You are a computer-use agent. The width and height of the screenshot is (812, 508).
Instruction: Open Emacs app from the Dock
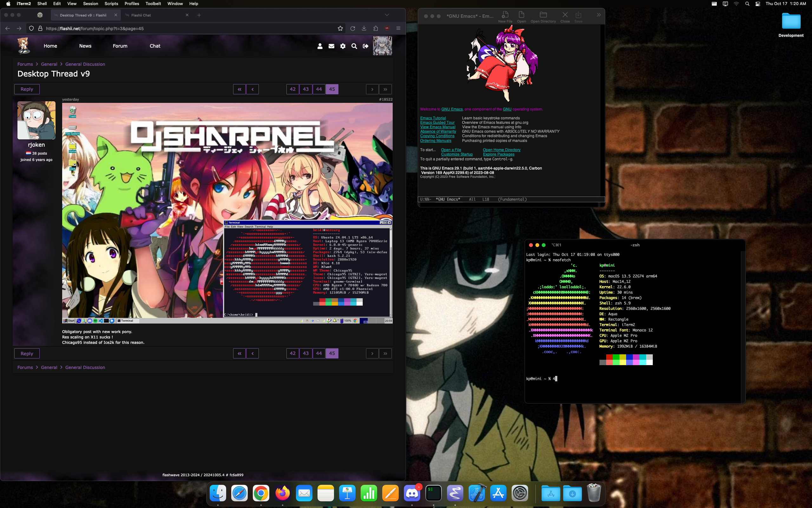(x=455, y=493)
